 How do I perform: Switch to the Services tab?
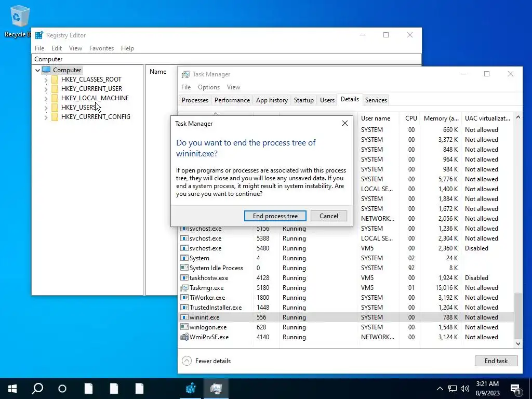click(x=376, y=100)
